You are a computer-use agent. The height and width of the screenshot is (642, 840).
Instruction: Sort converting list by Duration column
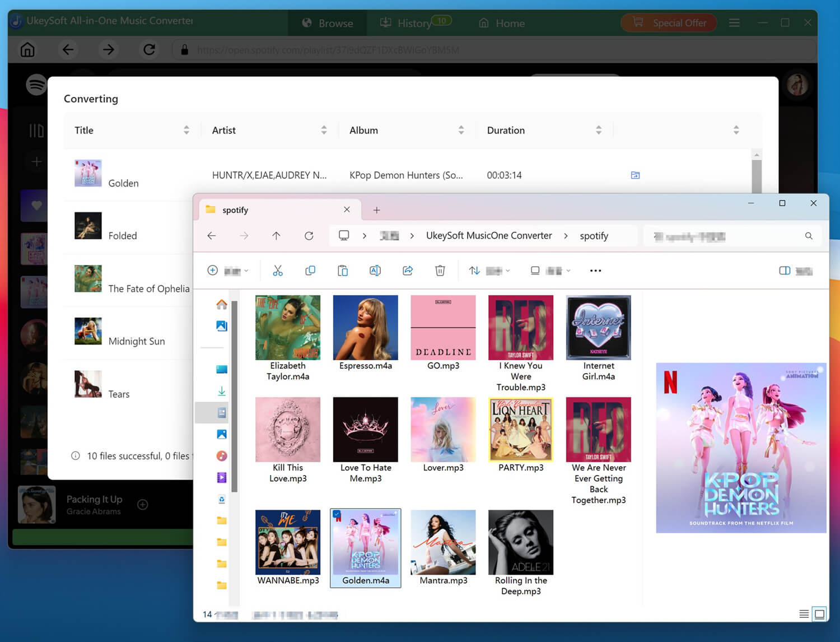599,130
